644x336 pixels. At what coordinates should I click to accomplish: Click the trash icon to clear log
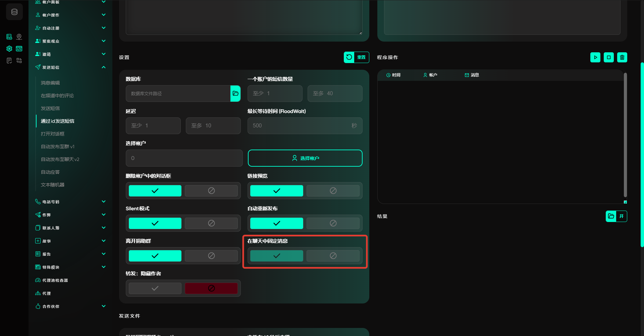pos(622,57)
